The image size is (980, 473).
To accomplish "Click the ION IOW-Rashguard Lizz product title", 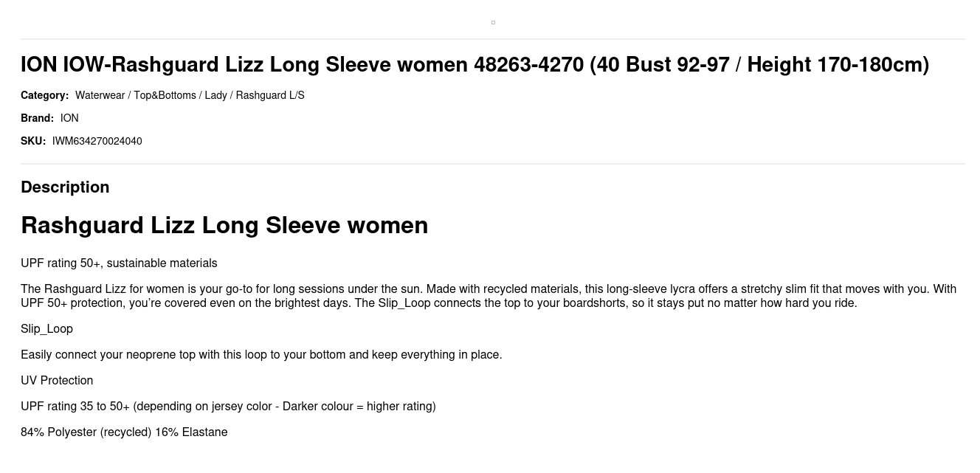I will click(475, 64).
